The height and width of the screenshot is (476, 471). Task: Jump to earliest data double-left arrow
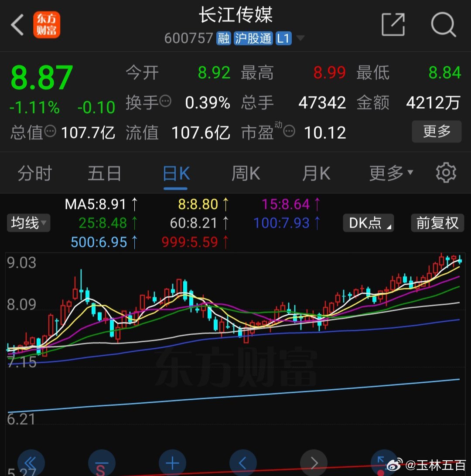pyautogui.click(x=31, y=463)
